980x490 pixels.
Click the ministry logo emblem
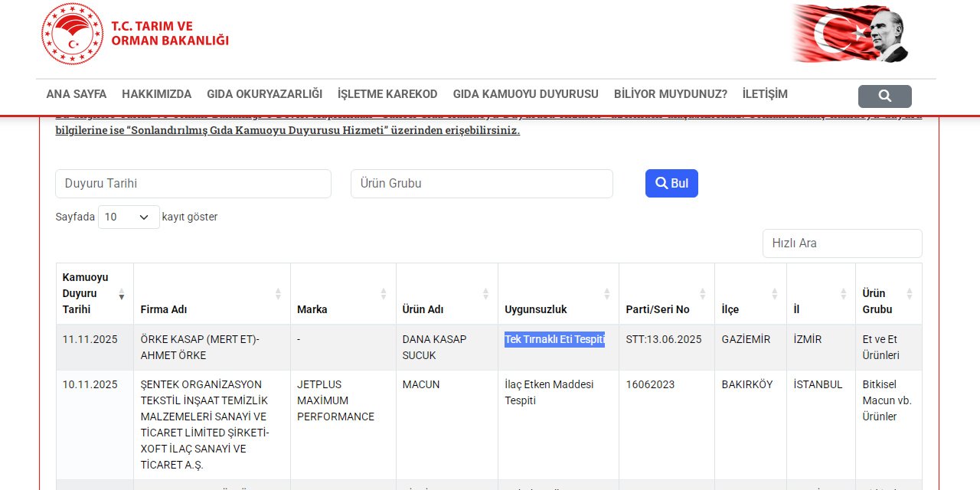pyautogui.click(x=73, y=34)
